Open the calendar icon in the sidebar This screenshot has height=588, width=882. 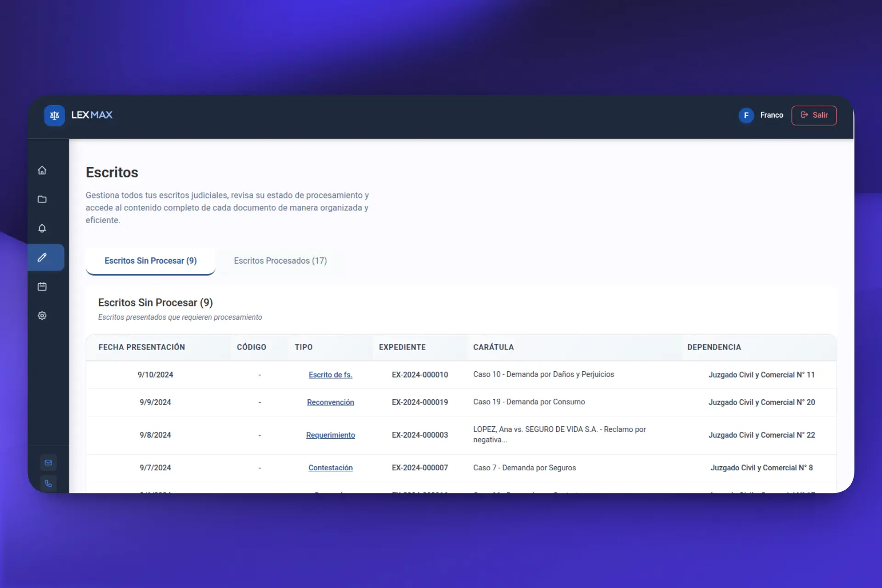pyautogui.click(x=42, y=287)
